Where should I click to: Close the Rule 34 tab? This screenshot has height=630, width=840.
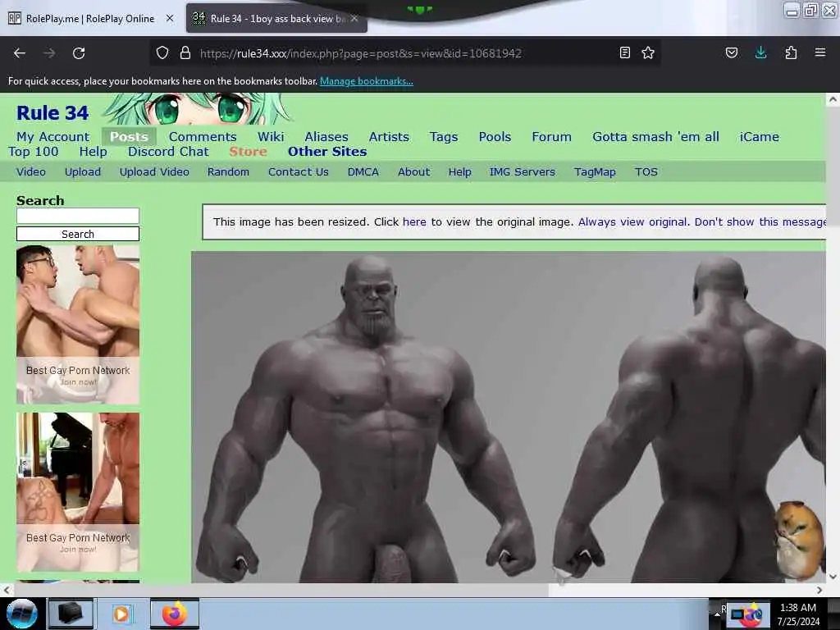[x=354, y=18]
